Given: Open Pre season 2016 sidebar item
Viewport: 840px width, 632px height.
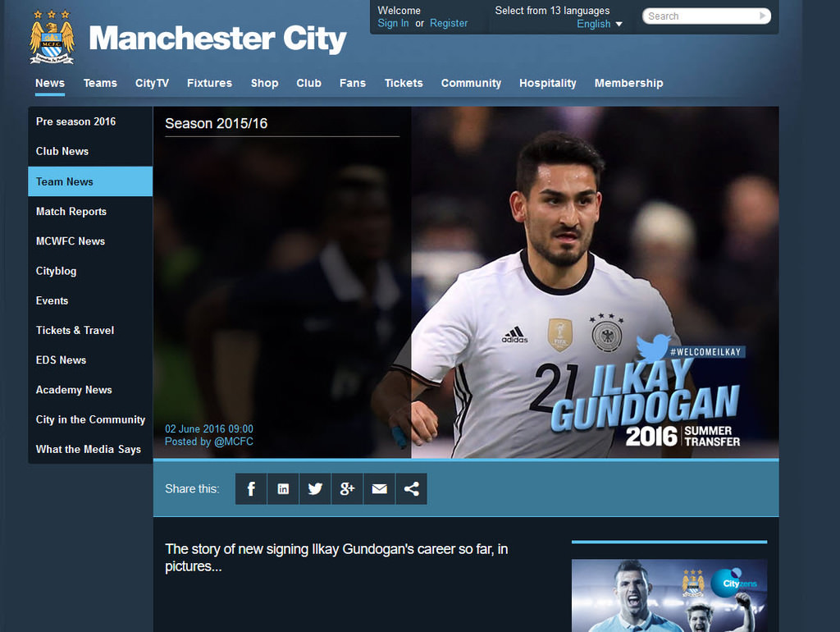Looking at the screenshot, I should point(75,121).
